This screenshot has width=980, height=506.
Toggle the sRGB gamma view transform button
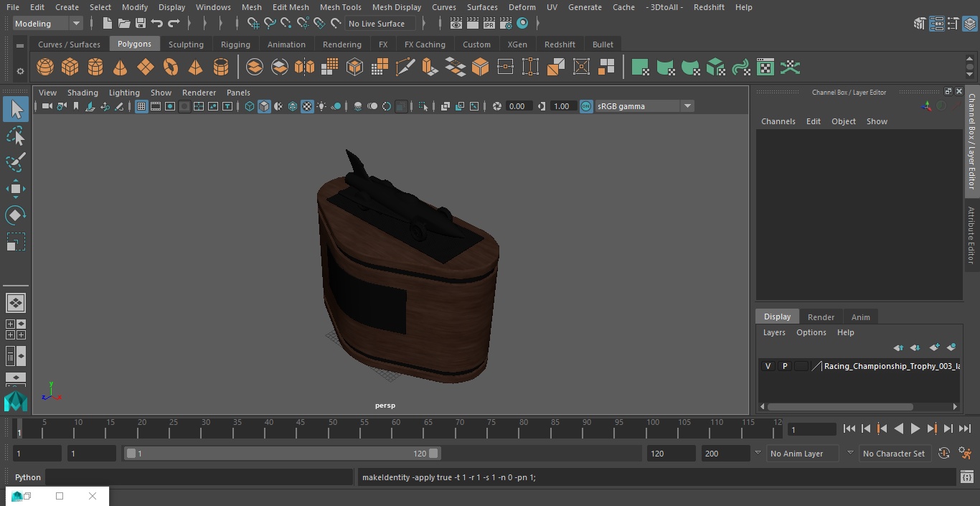point(586,106)
